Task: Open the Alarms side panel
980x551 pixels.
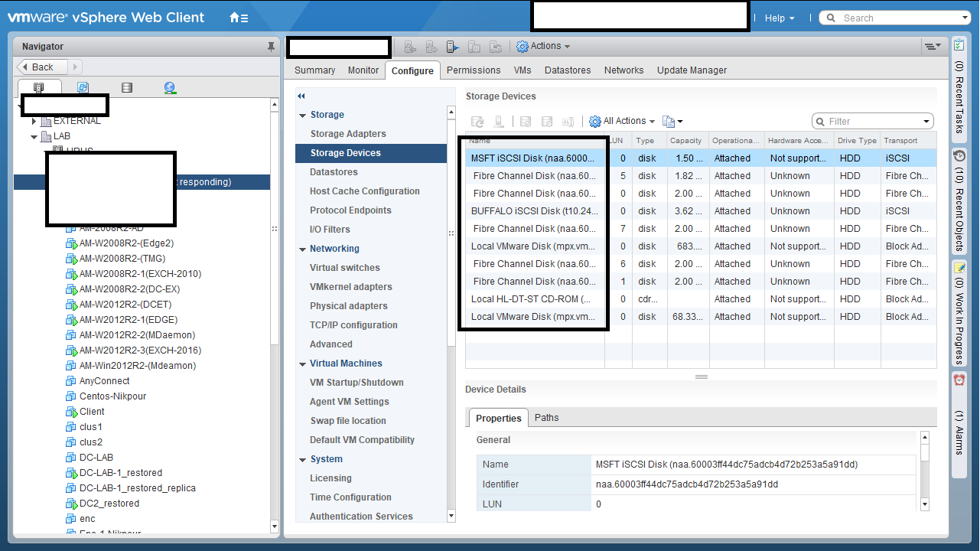Action: [x=959, y=417]
